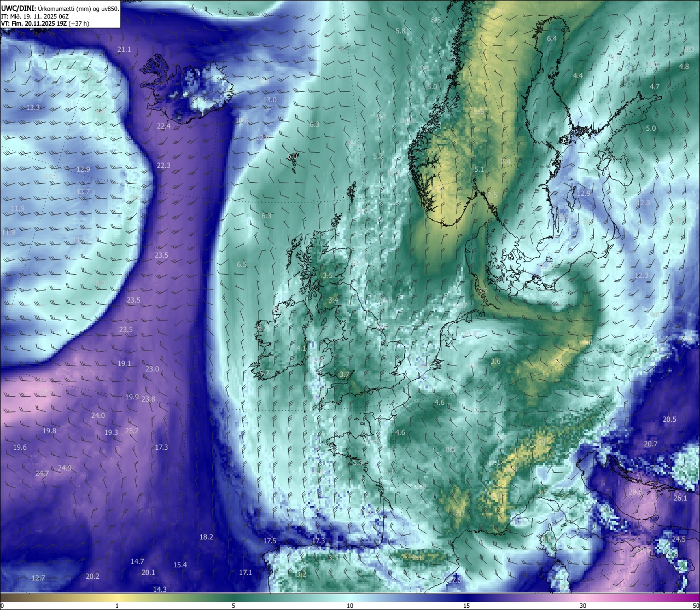Click the 19.8 value on the map

49,431
